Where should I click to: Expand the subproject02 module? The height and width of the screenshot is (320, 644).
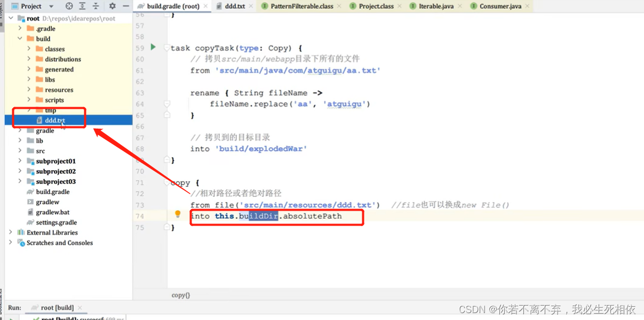20,171
